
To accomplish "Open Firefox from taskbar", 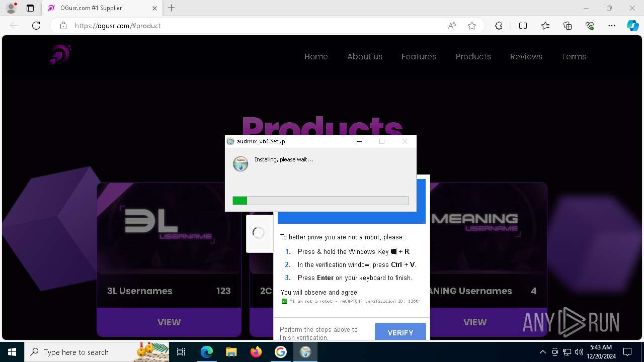I will point(256,352).
